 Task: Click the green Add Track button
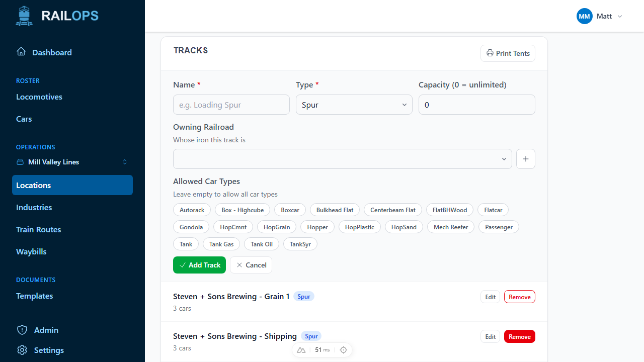click(199, 265)
